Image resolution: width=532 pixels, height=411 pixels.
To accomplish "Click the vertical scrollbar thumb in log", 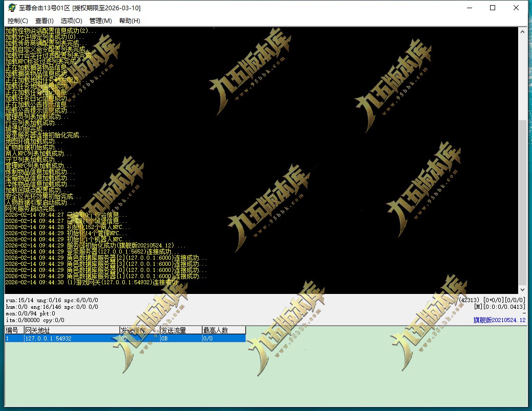I will tap(522, 202).
